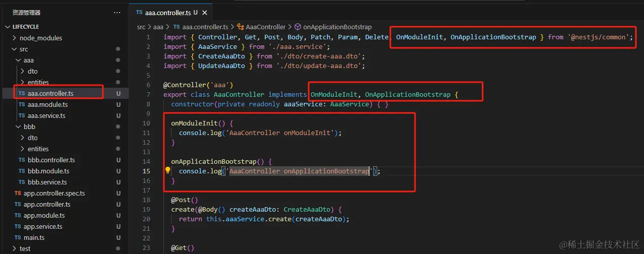Click the onApplicationBootstrap method breadcrumb

[x=337, y=27]
